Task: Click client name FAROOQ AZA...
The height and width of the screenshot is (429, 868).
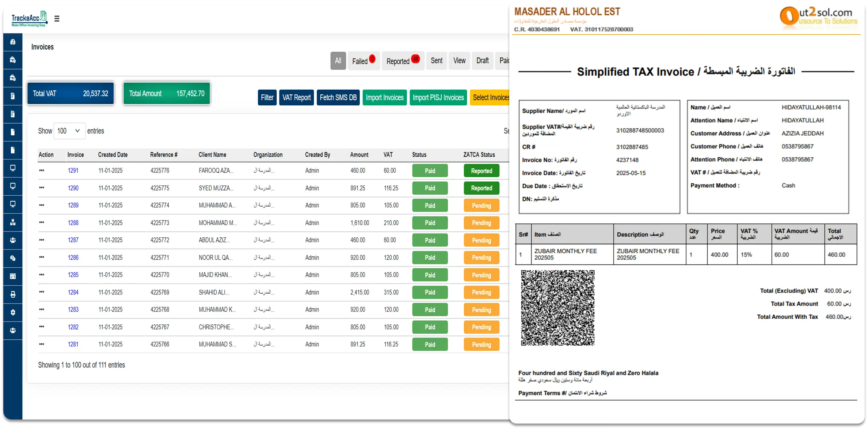Action: pos(216,170)
